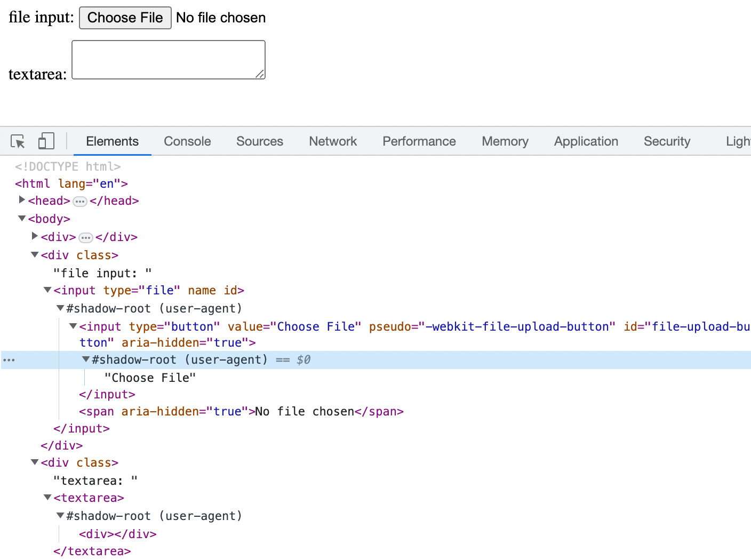The width and height of the screenshot is (751, 560).
Task: Toggle the device toolbar icon
Action: (46, 141)
